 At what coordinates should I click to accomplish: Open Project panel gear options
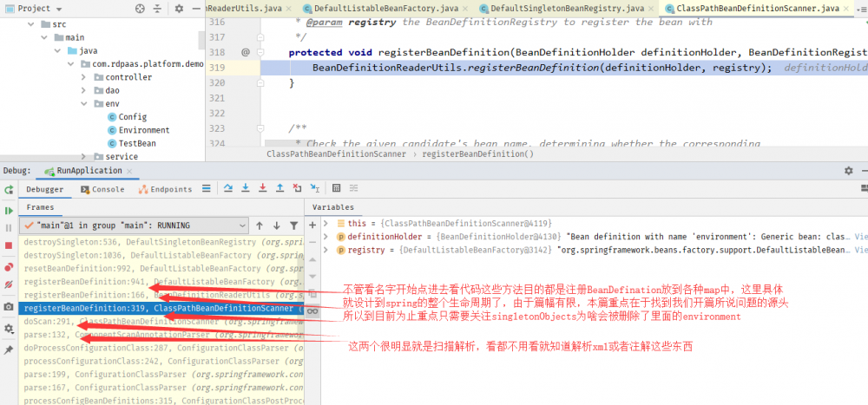click(x=179, y=9)
